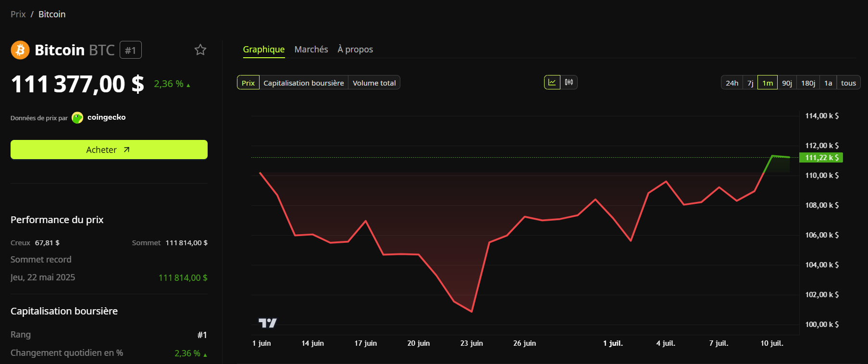Click Changement quotidien 2,36 % value
Screen dimensions: 868x364
191,353
